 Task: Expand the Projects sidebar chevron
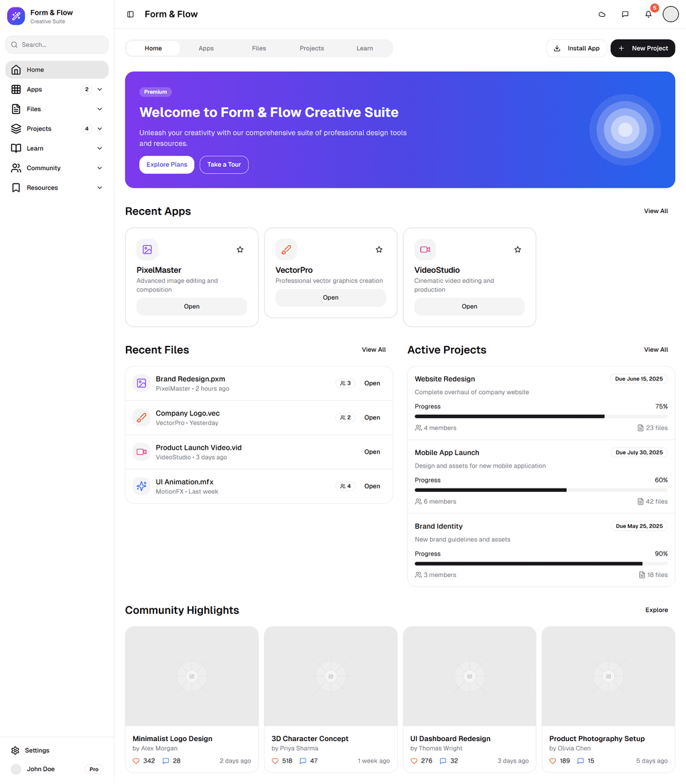[x=100, y=129]
